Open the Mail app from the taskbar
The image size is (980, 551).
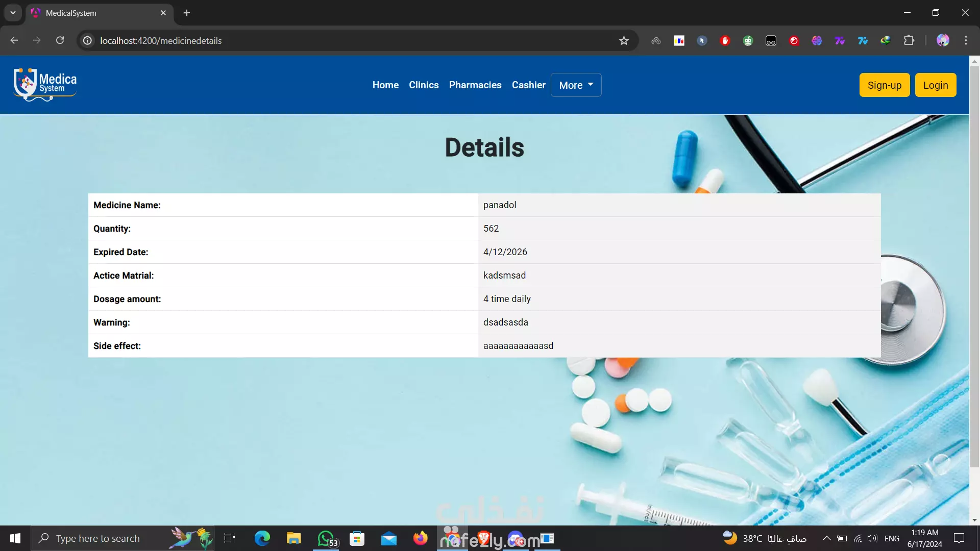point(388,538)
